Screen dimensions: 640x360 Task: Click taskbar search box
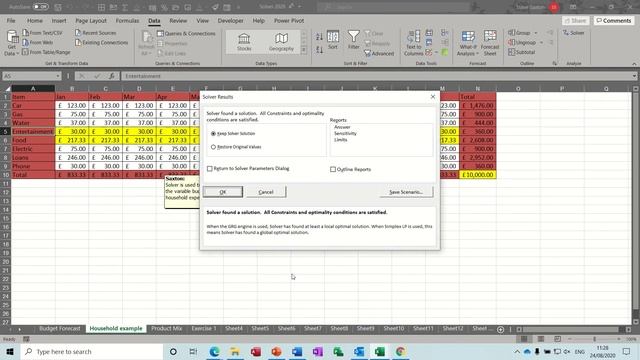point(92,351)
